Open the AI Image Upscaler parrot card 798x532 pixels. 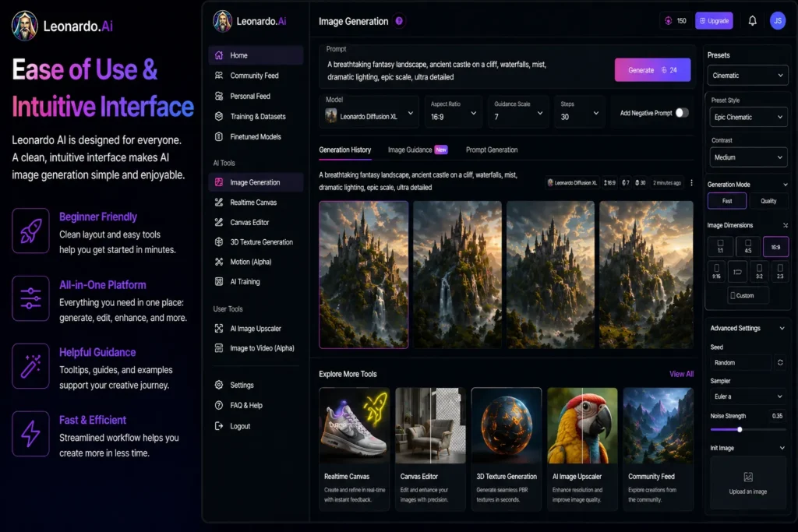582,449
